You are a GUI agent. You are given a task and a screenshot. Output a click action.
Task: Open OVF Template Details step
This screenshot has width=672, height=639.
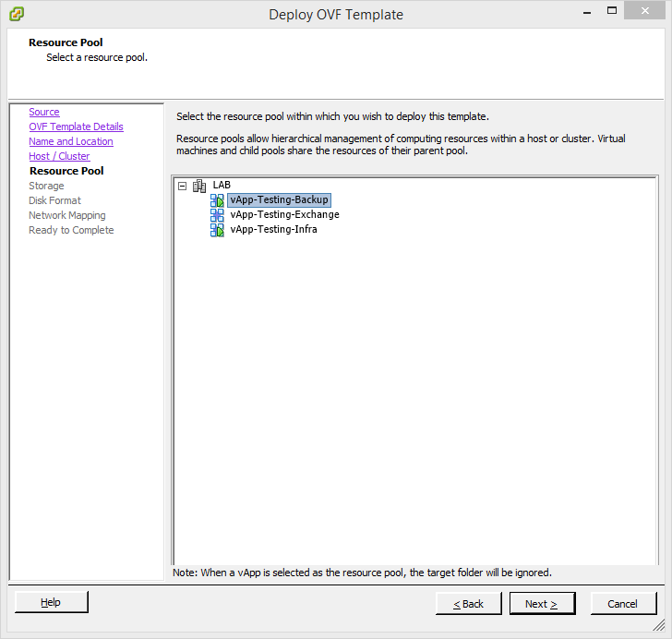pyautogui.click(x=76, y=127)
